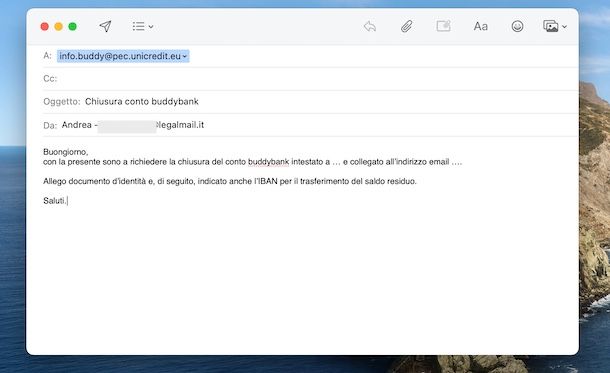Click the reply arrow icon
The height and width of the screenshot is (373, 610).
coord(370,26)
